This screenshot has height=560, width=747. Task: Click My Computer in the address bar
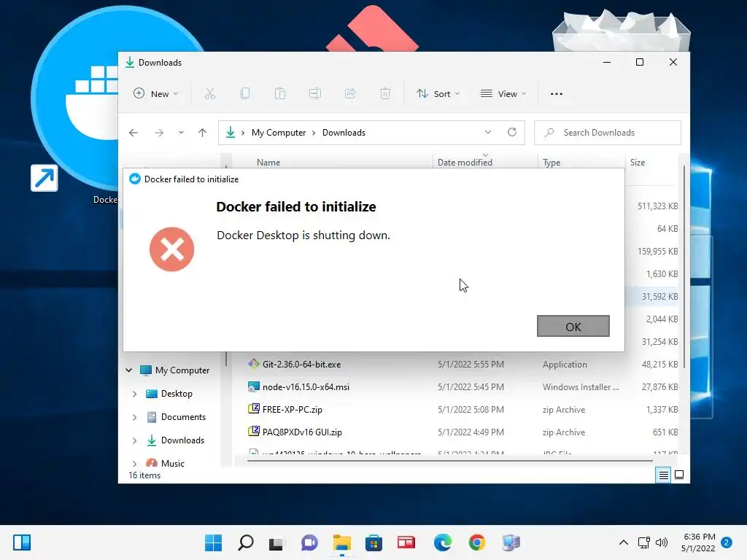coord(279,133)
